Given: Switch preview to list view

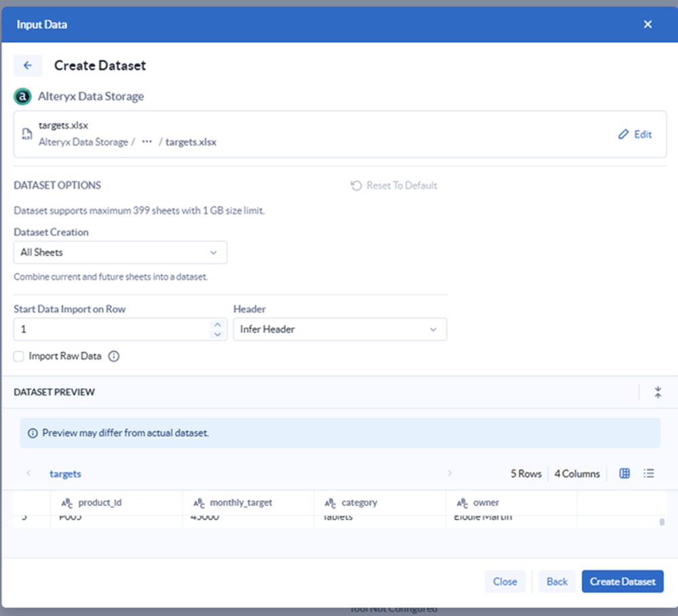Looking at the screenshot, I should [x=649, y=474].
